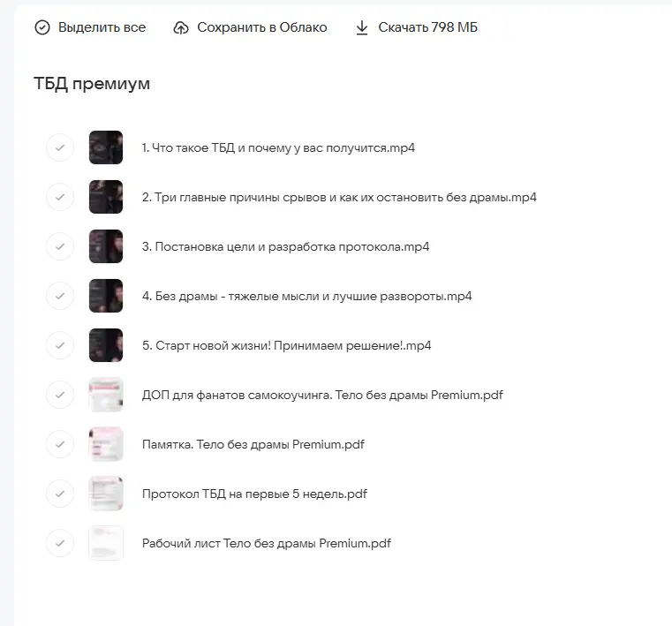Click thumbnail of Протокол ТБД PDF
Image resolution: width=672 pixels, height=626 pixels.
click(x=106, y=494)
